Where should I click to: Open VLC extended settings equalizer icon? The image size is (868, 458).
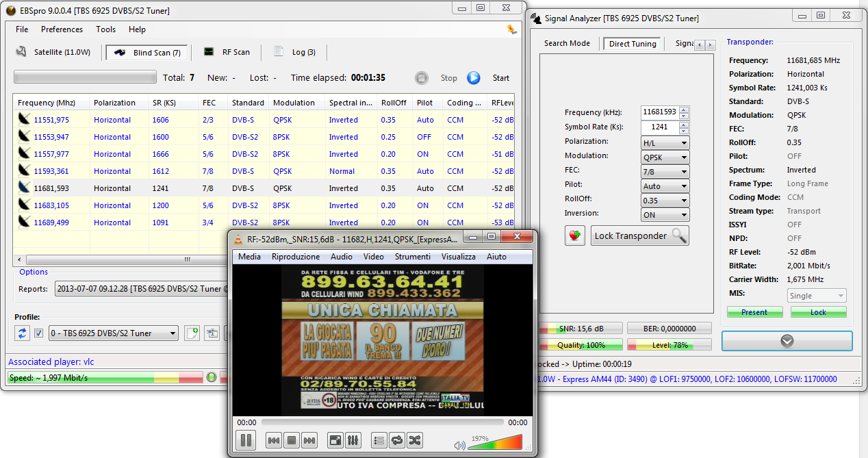[x=353, y=440]
